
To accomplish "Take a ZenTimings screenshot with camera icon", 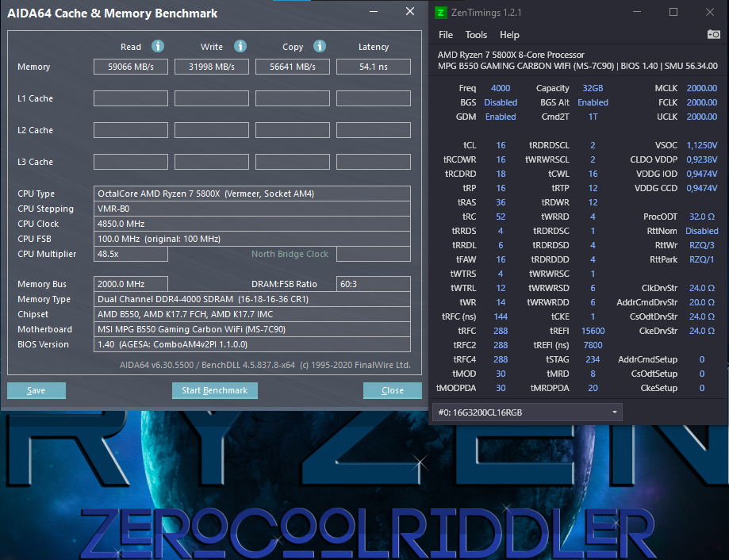I will [714, 34].
